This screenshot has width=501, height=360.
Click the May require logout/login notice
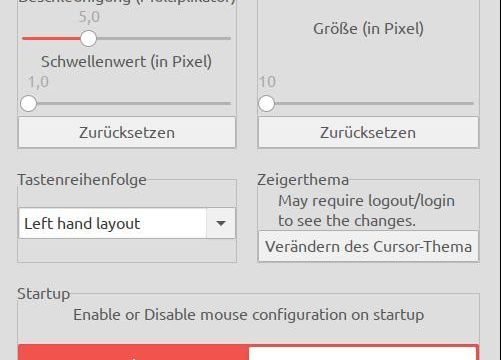[366, 211]
